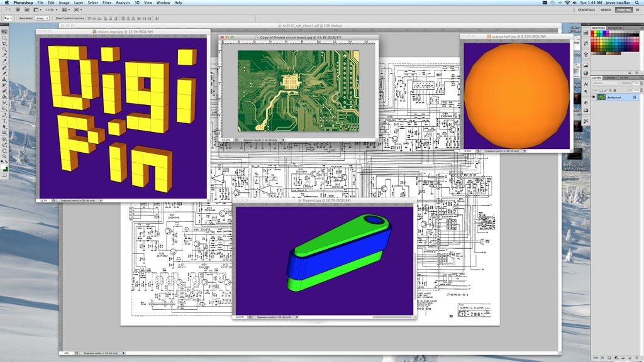Click the Ps logo in application bar
The image size is (644, 362).
coord(8,9)
